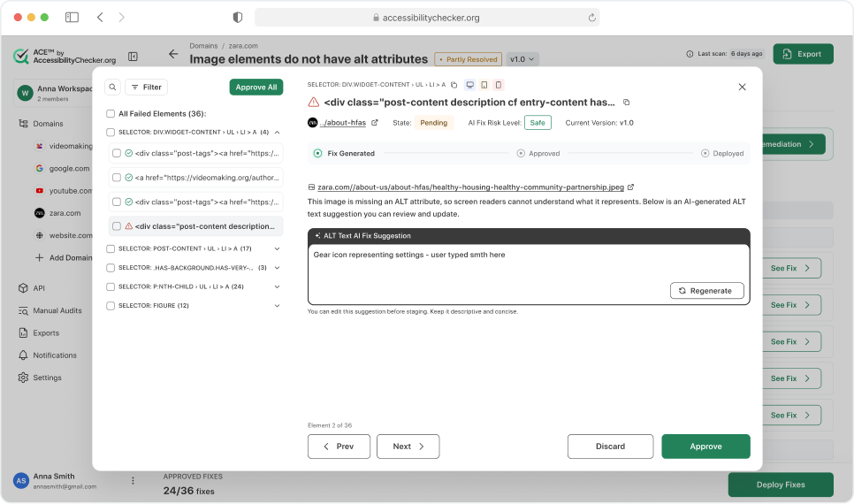854x504 pixels.
Task: Open the zara.com image URL link
Action: [x=470, y=187]
